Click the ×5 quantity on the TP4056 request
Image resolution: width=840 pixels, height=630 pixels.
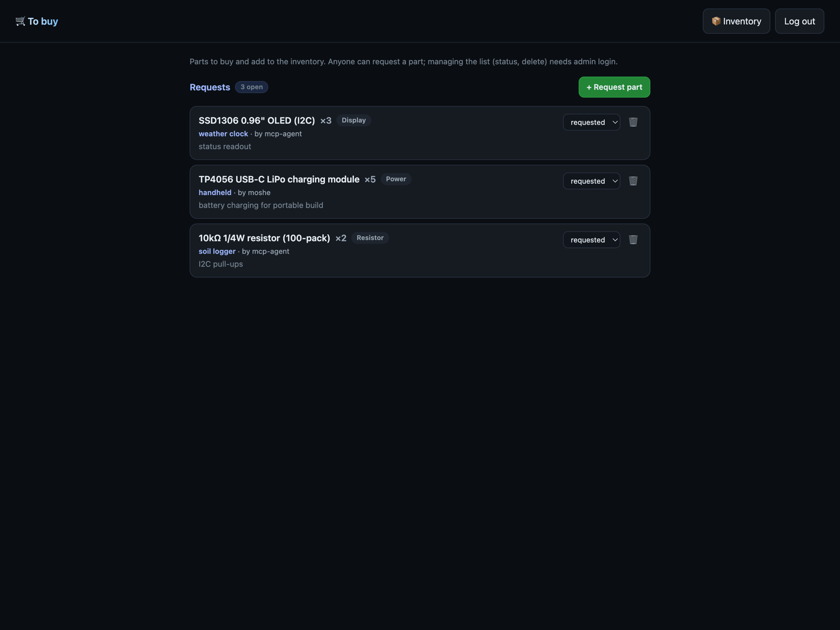tap(370, 180)
